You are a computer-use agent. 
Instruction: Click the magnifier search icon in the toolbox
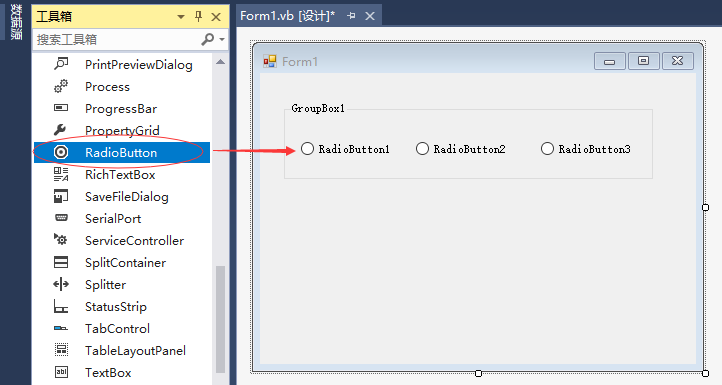pos(208,39)
